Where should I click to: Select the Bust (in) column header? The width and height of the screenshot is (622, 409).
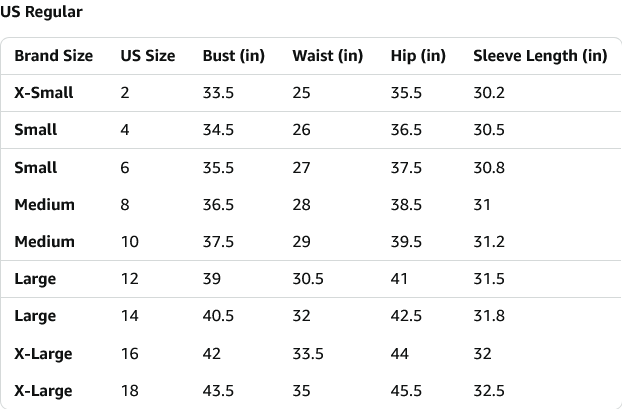click(233, 56)
